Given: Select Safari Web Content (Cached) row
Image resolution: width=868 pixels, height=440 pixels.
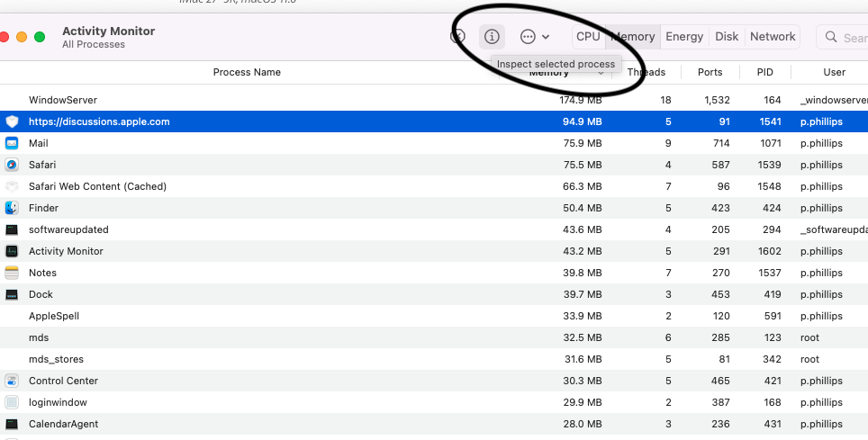Looking at the screenshot, I should [x=434, y=186].
